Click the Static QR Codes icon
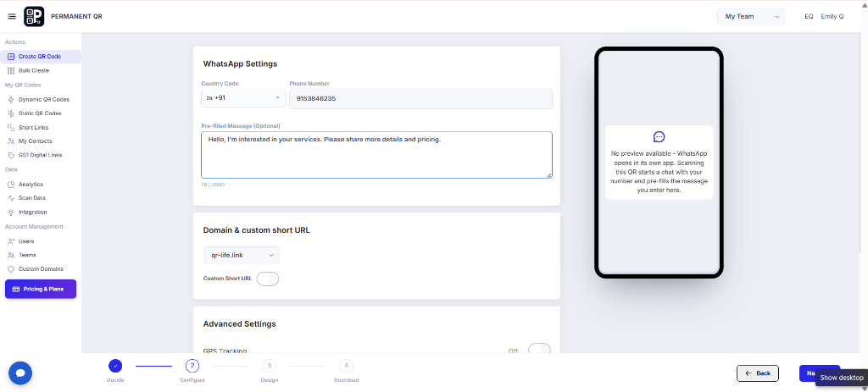Viewport: 868px width, 392px height. (11, 113)
